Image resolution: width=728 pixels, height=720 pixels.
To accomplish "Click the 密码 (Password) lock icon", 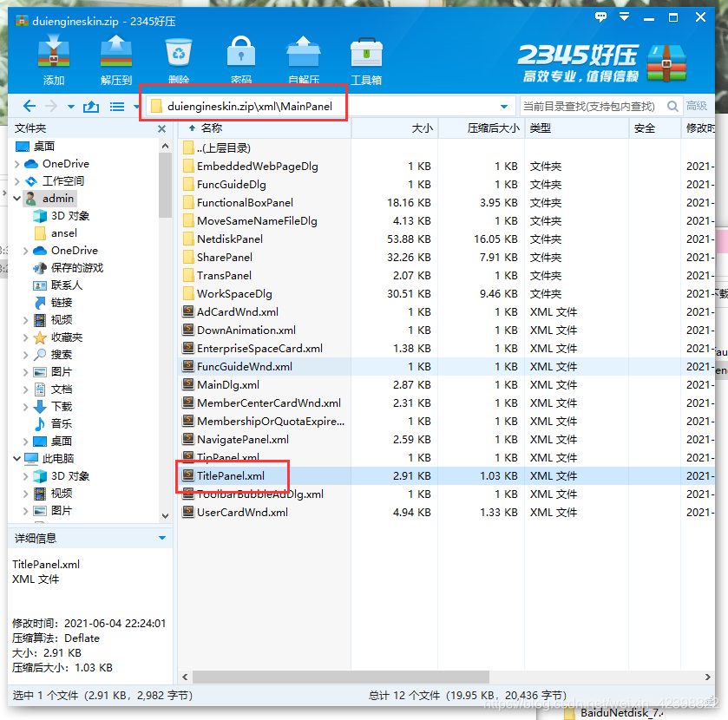I will point(241,51).
